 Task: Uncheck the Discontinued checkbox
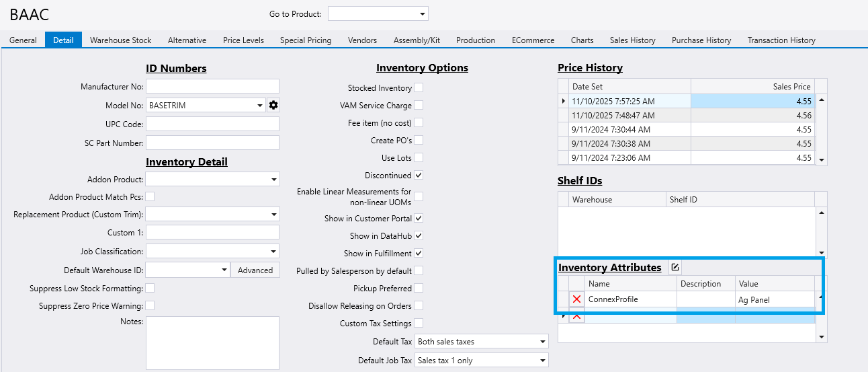click(x=419, y=175)
